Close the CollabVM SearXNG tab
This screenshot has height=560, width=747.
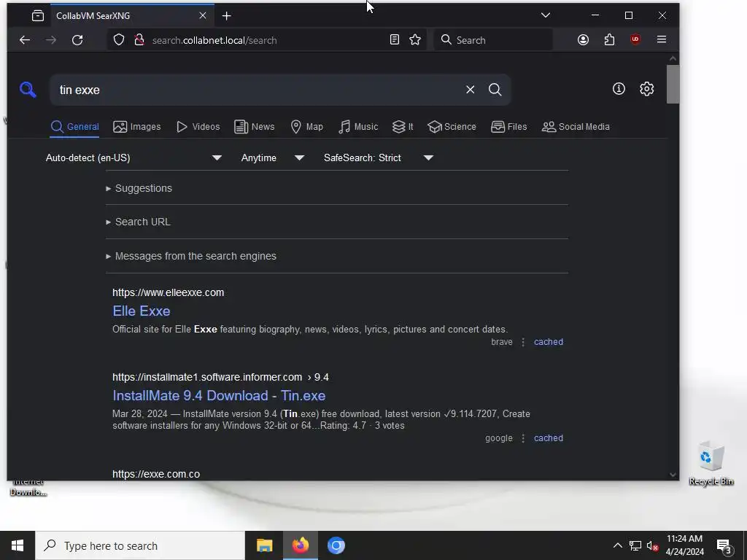203,16
